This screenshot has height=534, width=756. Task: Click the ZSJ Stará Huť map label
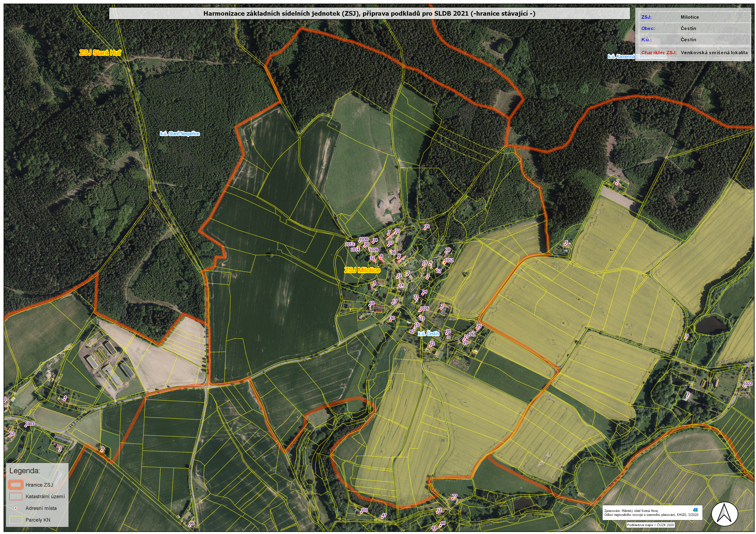(x=100, y=53)
